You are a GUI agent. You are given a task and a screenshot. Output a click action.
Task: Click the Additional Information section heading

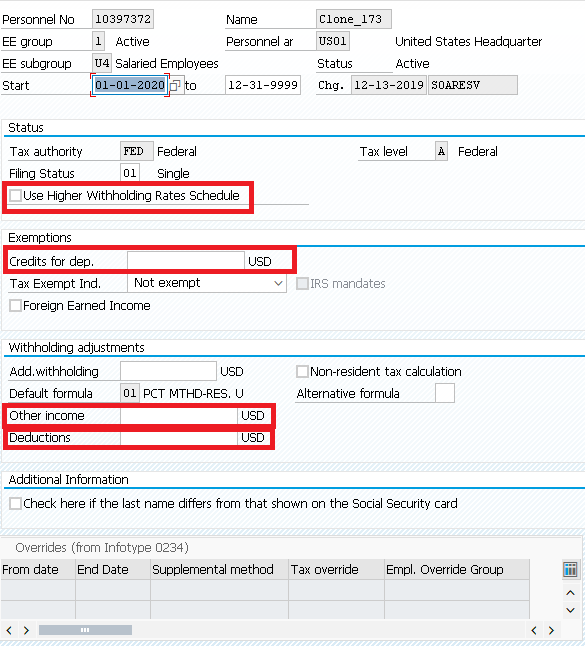tap(68, 480)
